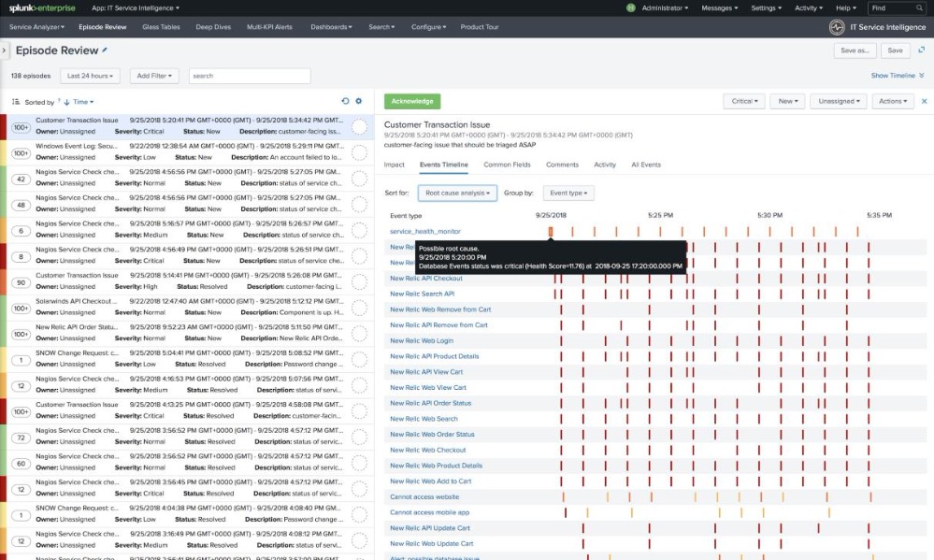Click the 100+ badge on Customer Transaction Issue
The image size is (934, 560).
pos(21,127)
